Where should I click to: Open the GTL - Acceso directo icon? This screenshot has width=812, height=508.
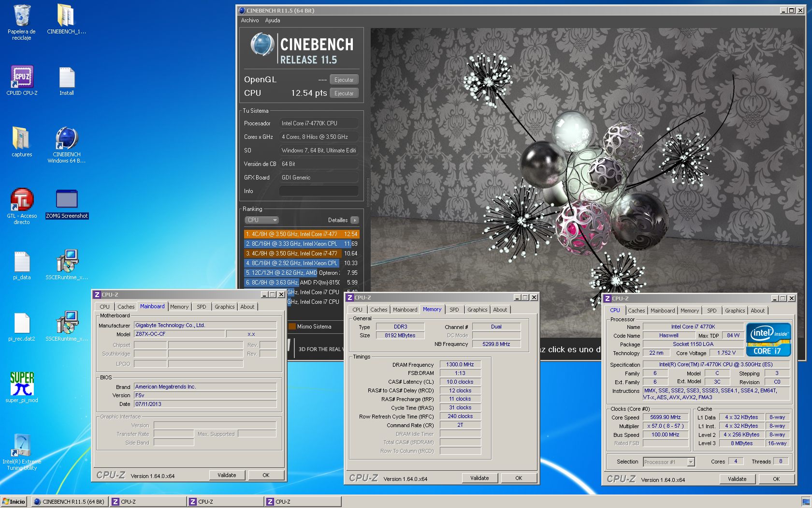click(22, 206)
